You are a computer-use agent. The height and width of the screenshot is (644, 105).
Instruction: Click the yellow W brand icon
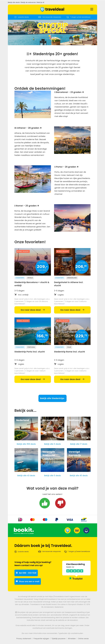77,530
